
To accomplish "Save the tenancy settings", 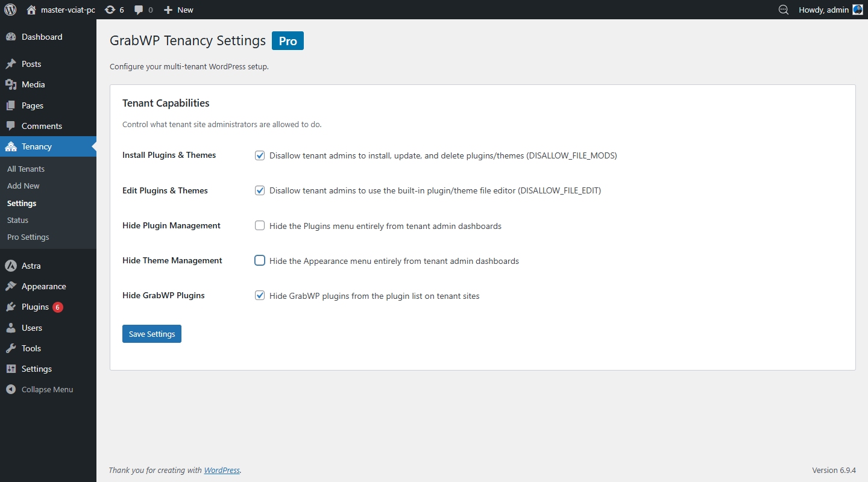I will click(151, 334).
